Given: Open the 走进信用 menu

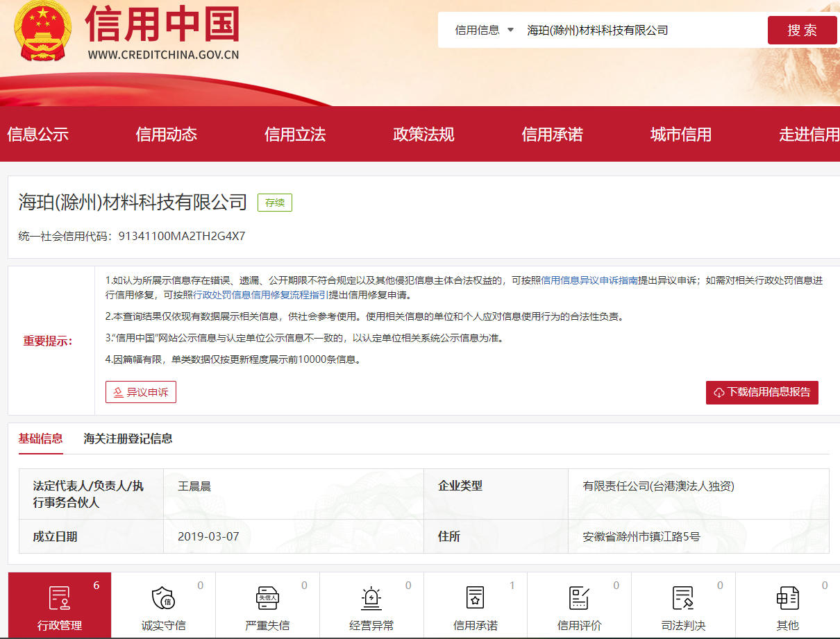Looking at the screenshot, I should click(x=809, y=135).
